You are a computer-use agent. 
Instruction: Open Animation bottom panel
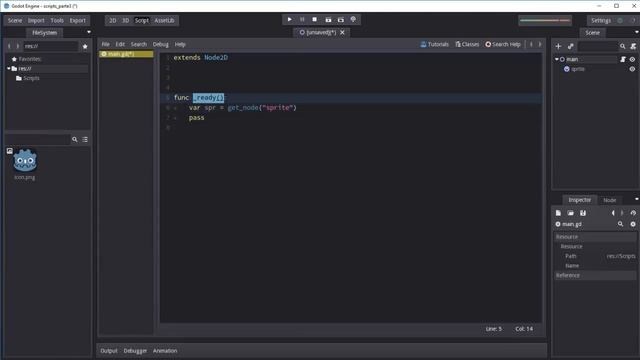pyautogui.click(x=165, y=351)
